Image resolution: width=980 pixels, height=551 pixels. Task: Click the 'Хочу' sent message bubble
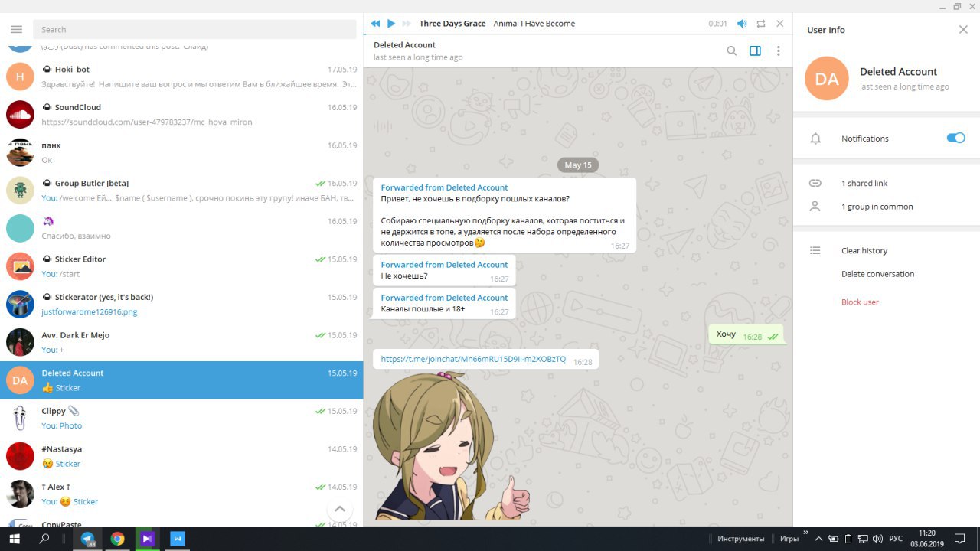click(746, 334)
